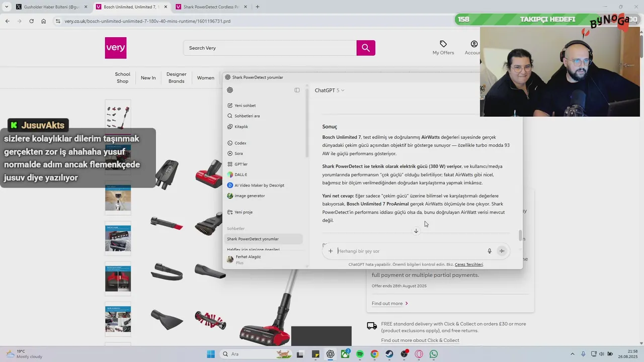Open New In navigation item
Image resolution: width=644 pixels, height=362 pixels.
[148, 78]
